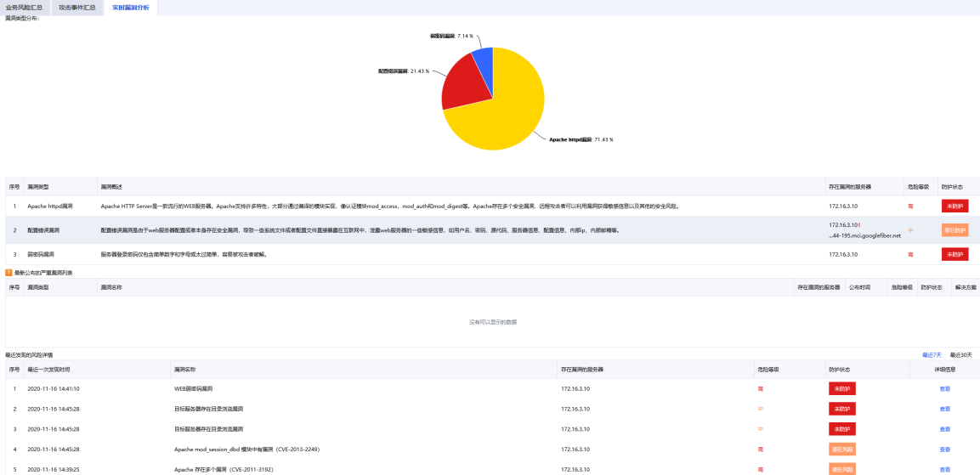The width and height of the screenshot is (980, 475).
Task: Open the 攻击事件汇总 tab
Action: (77, 7)
